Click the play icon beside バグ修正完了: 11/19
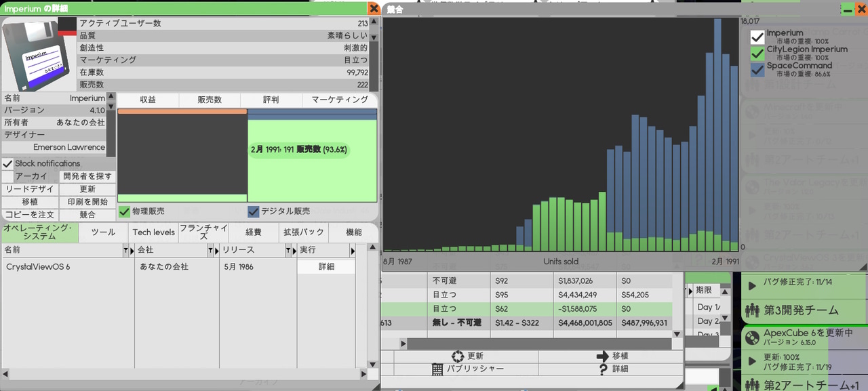The height and width of the screenshot is (391, 868). [x=752, y=363]
